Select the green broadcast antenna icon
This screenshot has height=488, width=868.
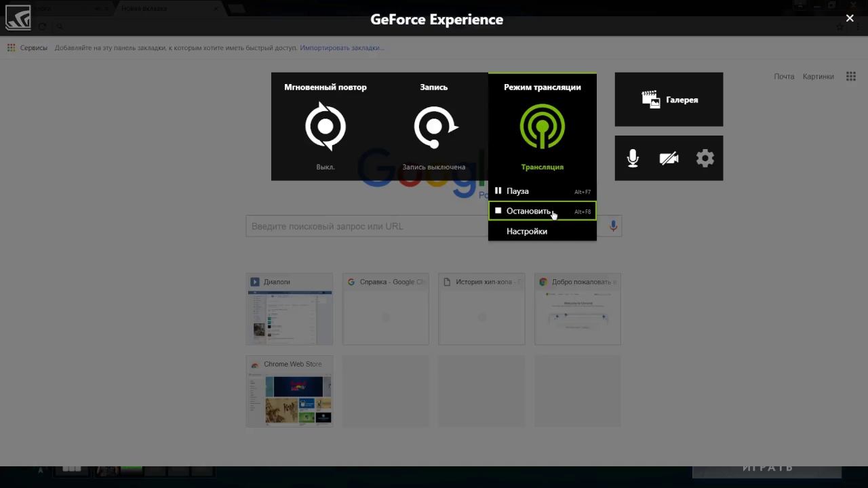tap(542, 126)
